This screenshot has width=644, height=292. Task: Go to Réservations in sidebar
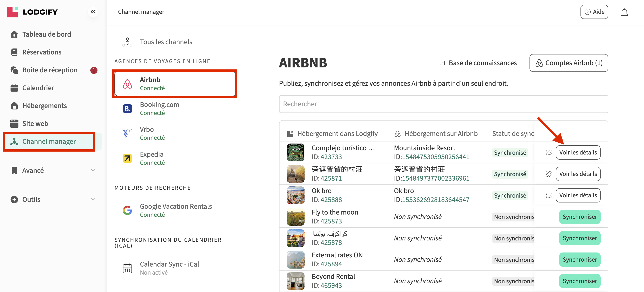[42, 52]
